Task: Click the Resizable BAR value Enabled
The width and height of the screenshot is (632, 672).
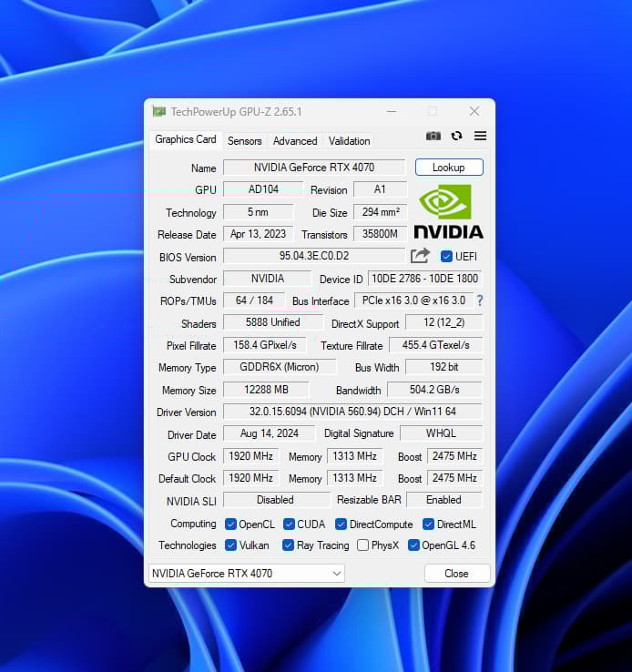Action: coord(443,500)
